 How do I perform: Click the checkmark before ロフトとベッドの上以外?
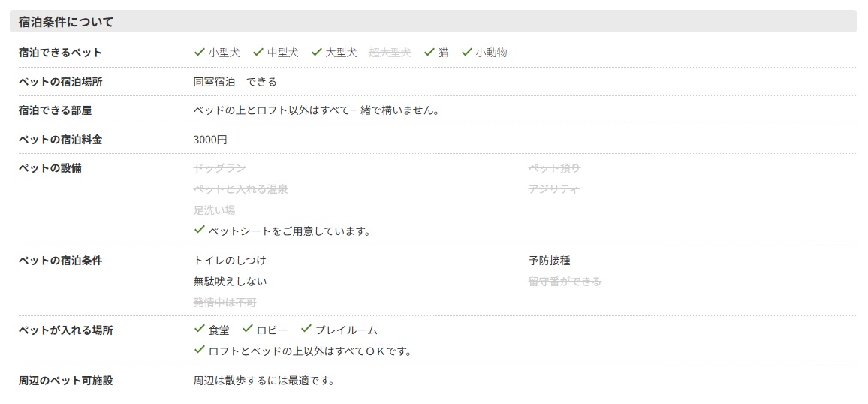pos(199,350)
